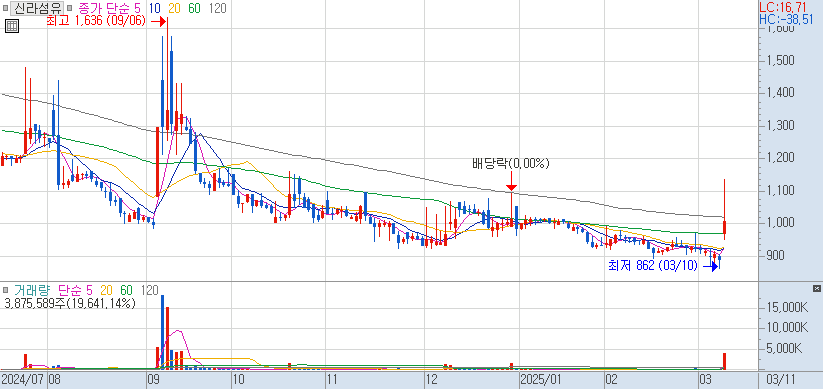The height and width of the screenshot is (389, 823).
Task: Click the 2024/07 date axis label
Action: 23,379
